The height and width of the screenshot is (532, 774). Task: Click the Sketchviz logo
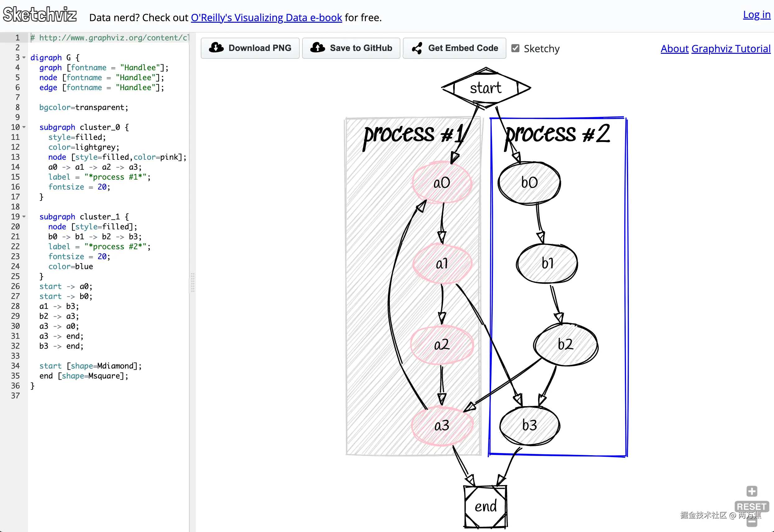click(x=40, y=15)
